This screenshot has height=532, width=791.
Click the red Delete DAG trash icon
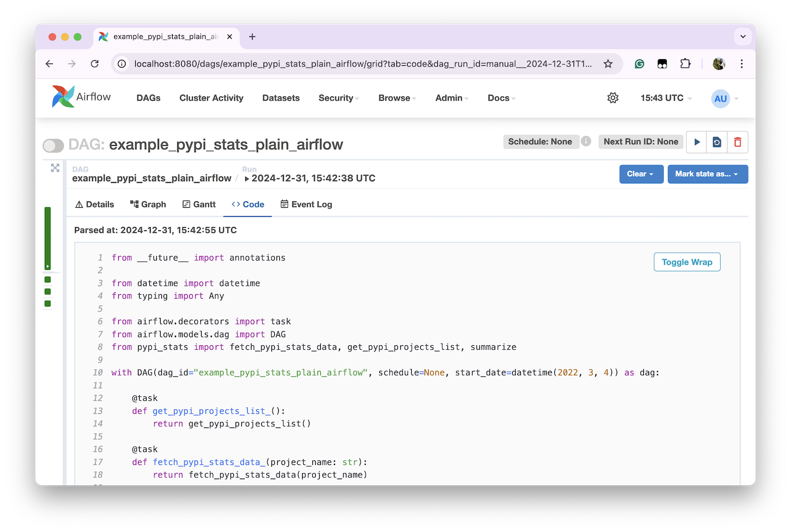pos(738,142)
